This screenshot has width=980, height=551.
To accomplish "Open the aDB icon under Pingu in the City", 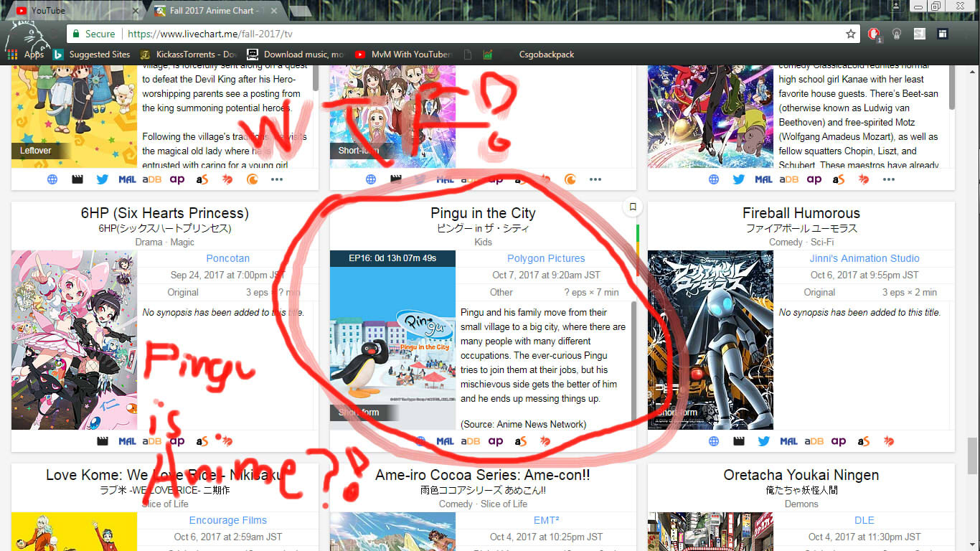I will tap(471, 441).
